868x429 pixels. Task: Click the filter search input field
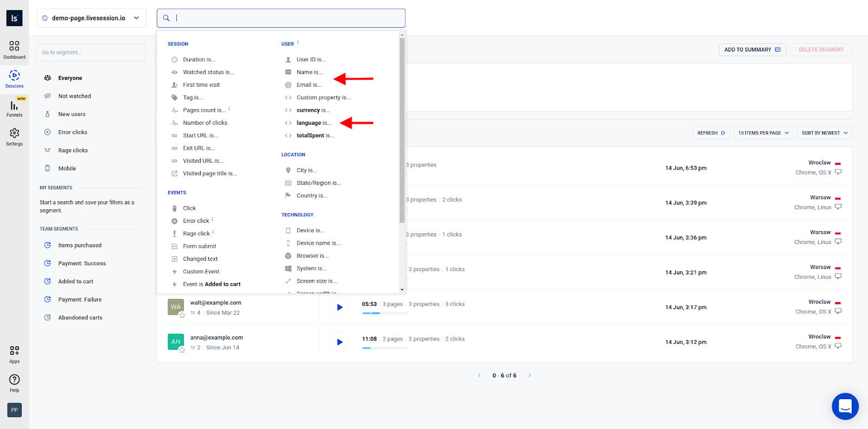(281, 18)
